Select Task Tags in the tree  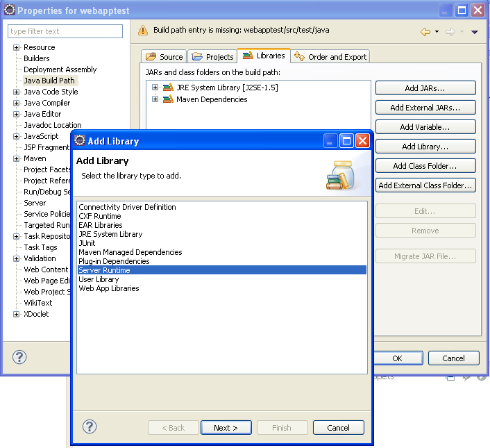tap(41, 247)
